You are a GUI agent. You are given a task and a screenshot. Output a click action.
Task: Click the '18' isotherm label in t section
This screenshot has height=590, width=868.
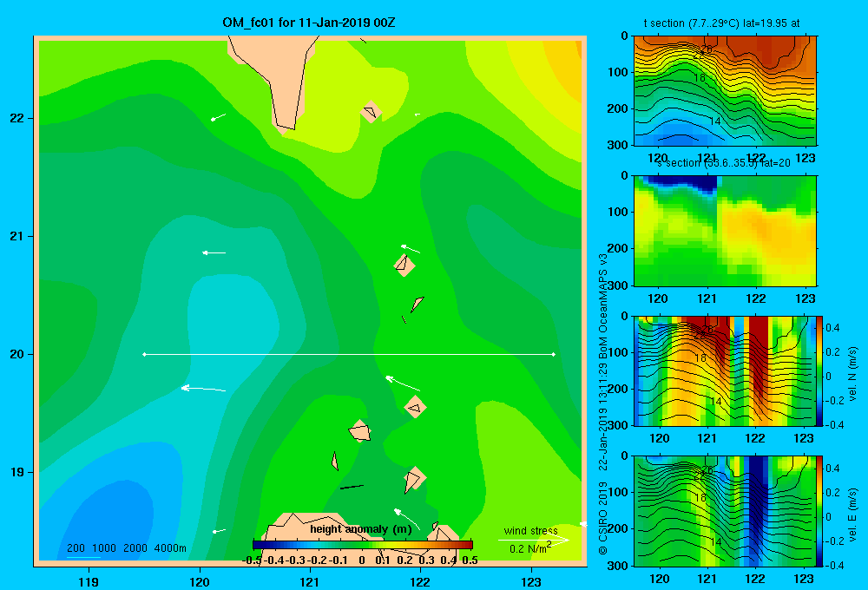pyautogui.click(x=700, y=78)
